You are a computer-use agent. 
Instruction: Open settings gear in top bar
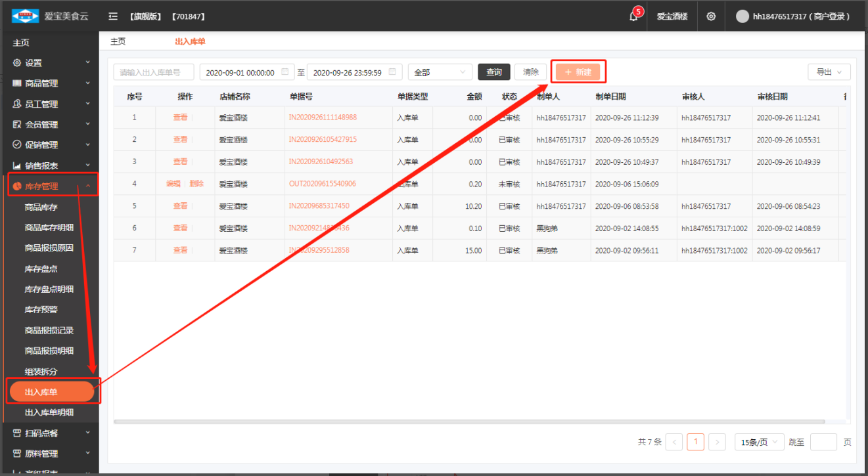[711, 16]
